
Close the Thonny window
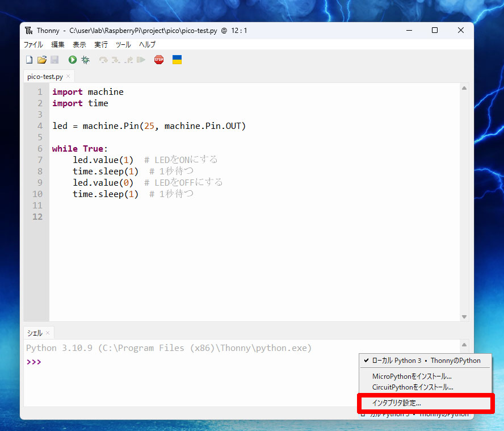click(x=461, y=30)
